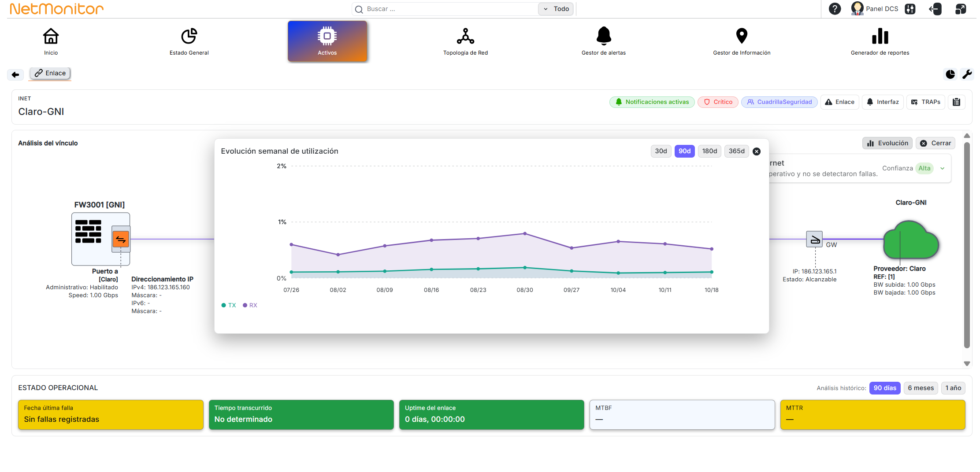This screenshot has width=980, height=472.
Task: Open Topología de Red view
Action: [x=465, y=36]
